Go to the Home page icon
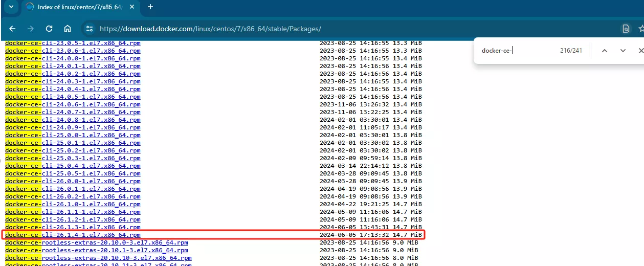This screenshot has width=644, height=266. pos(68,29)
